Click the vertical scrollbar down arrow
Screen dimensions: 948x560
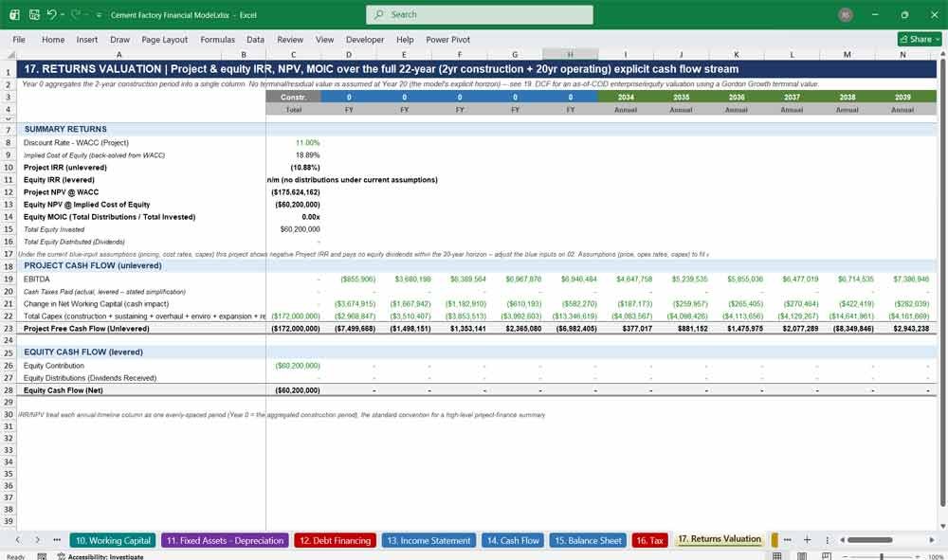point(942,526)
